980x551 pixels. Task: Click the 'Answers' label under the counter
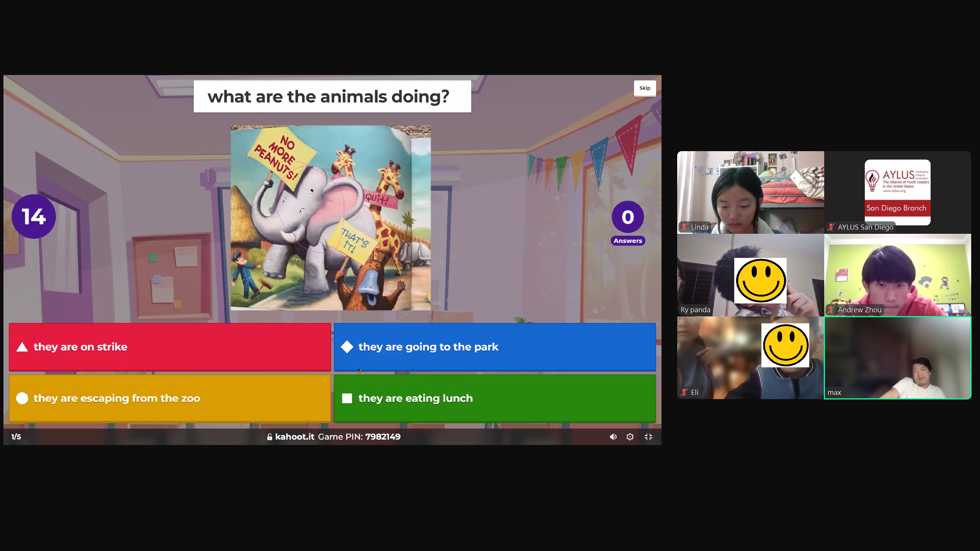[627, 241]
